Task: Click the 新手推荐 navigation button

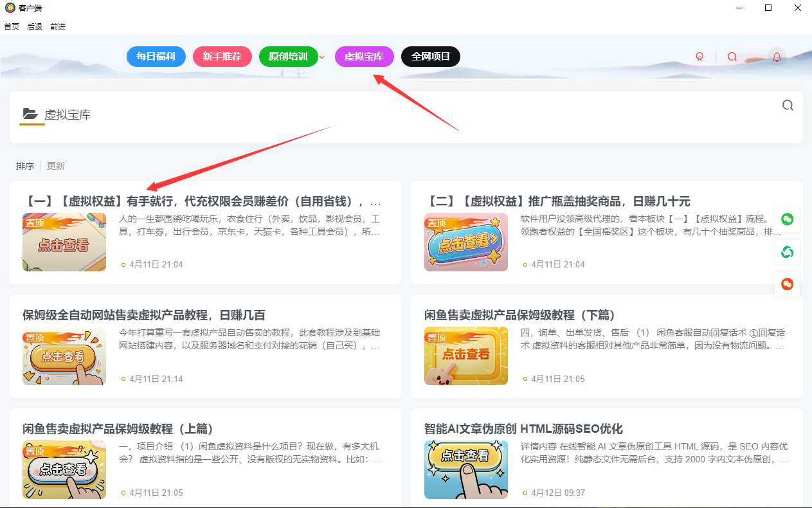Action: click(222, 57)
